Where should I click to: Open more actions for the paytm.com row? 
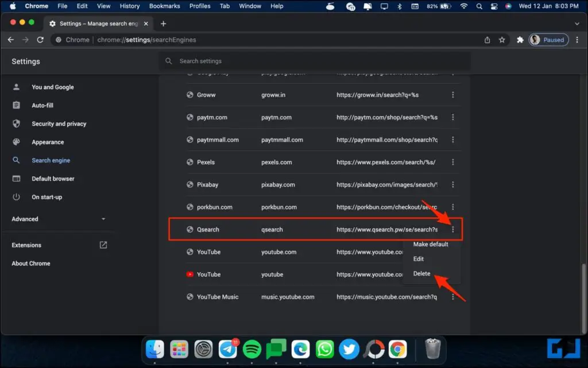[x=452, y=117]
